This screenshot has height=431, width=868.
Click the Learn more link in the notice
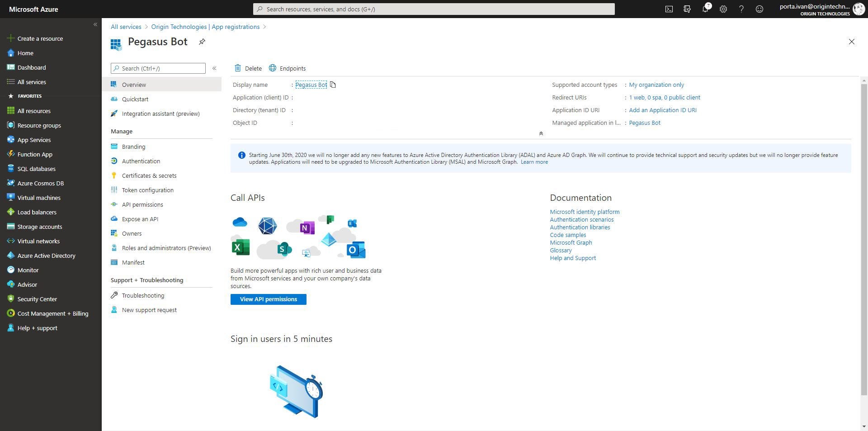(x=534, y=162)
